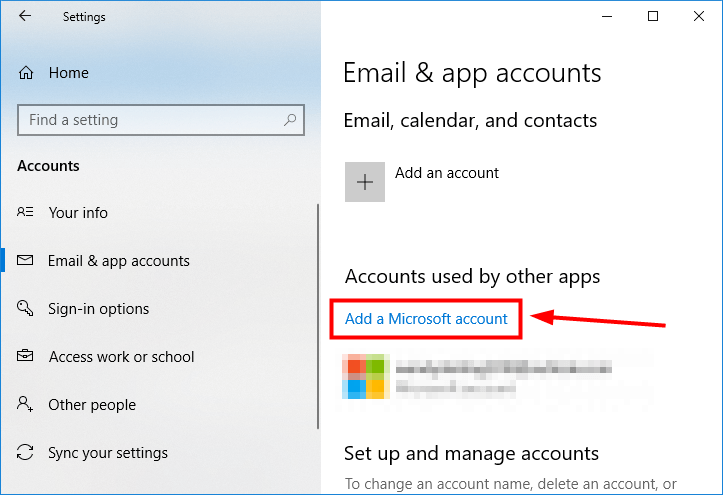Click the Accounts section heading
Image resolution: width=723 pixels, height=495 pixels.
48,166
